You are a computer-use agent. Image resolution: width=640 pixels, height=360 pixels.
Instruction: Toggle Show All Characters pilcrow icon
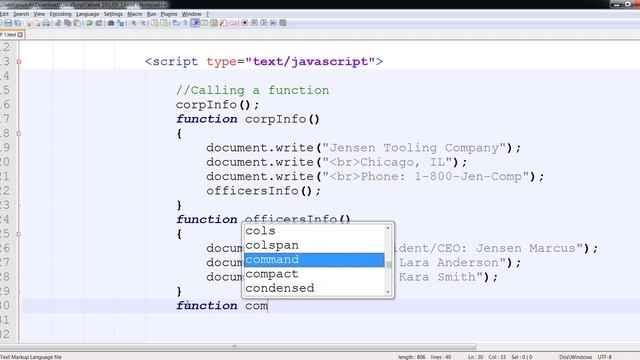pos(185,23)
